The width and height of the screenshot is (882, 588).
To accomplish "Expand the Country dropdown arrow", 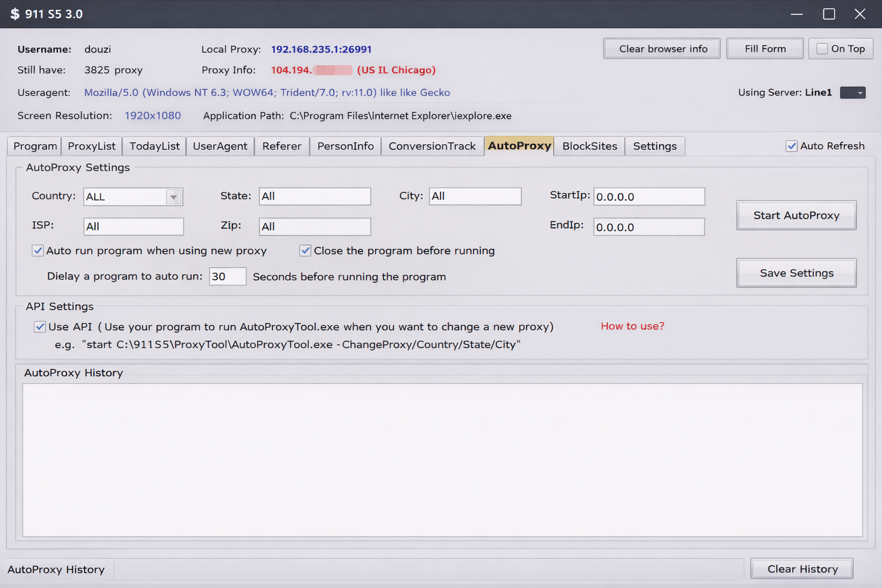I will point(173,197).
